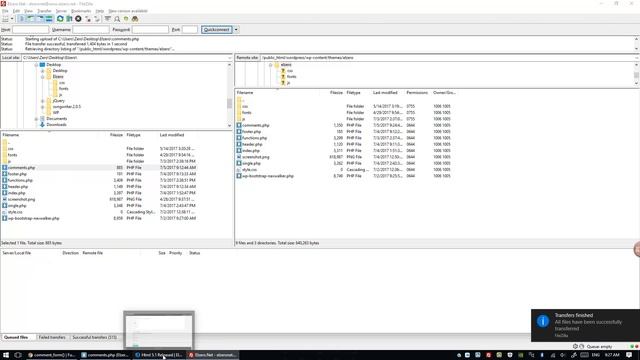Click the Windows Start button

click(x=6, y=355)
